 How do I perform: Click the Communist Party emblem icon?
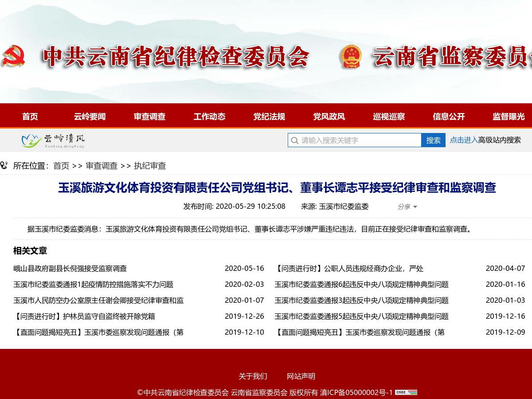click(x=13, y=56)
